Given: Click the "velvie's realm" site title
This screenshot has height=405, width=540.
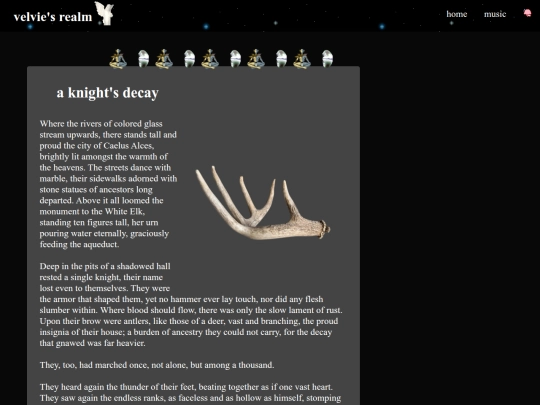Looking at the screenshot, I should (53, 17).
